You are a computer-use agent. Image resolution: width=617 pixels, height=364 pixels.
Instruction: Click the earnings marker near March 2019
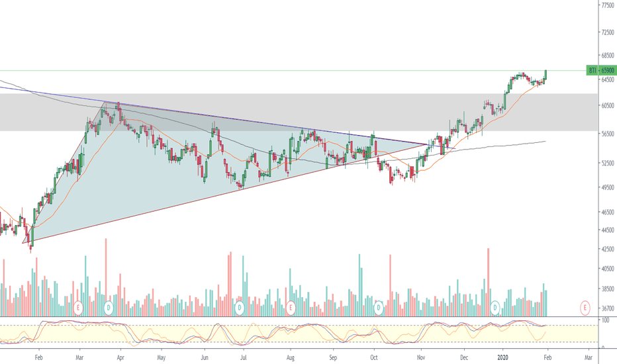(x=78, y=307)
